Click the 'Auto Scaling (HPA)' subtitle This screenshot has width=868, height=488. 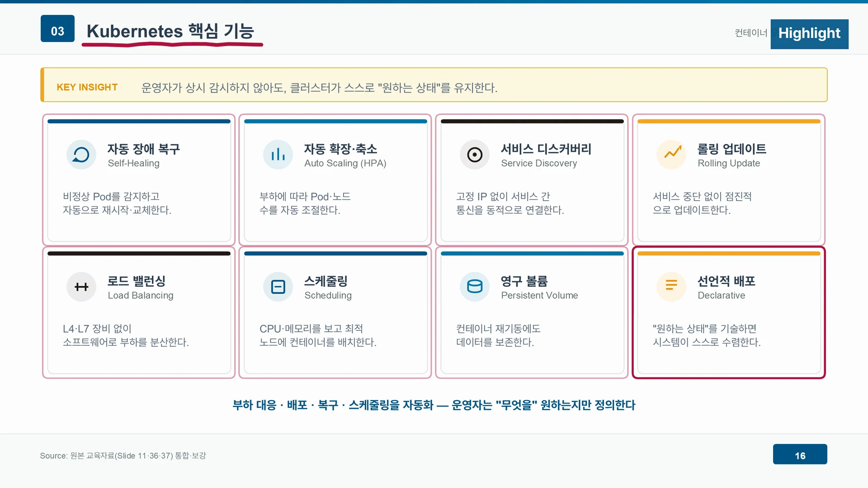pos(345,163)
